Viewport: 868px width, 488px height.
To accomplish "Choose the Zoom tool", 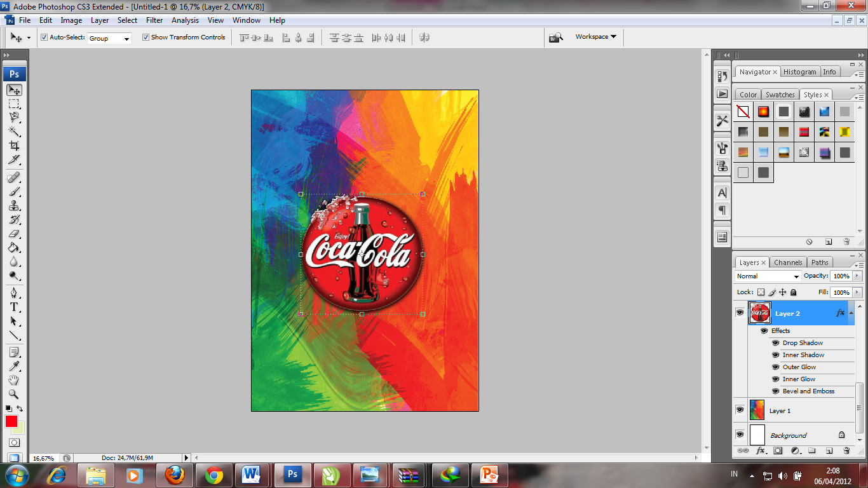I will point(14,394).
